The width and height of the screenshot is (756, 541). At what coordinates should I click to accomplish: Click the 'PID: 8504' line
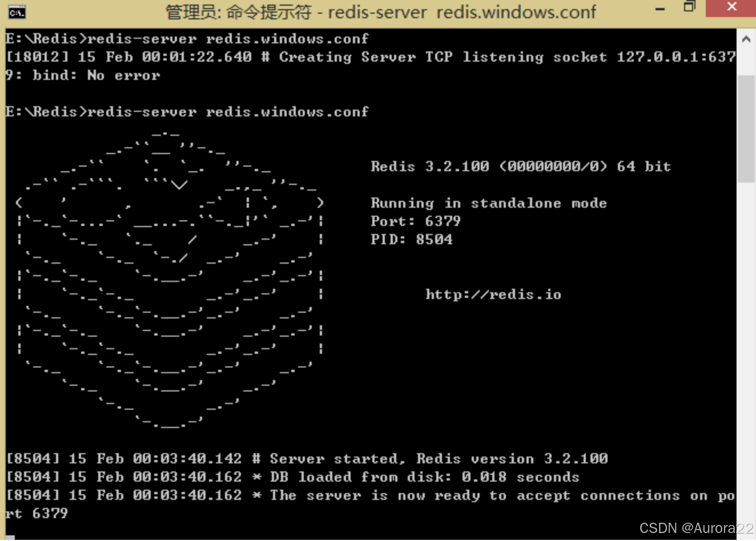[412, 240]
